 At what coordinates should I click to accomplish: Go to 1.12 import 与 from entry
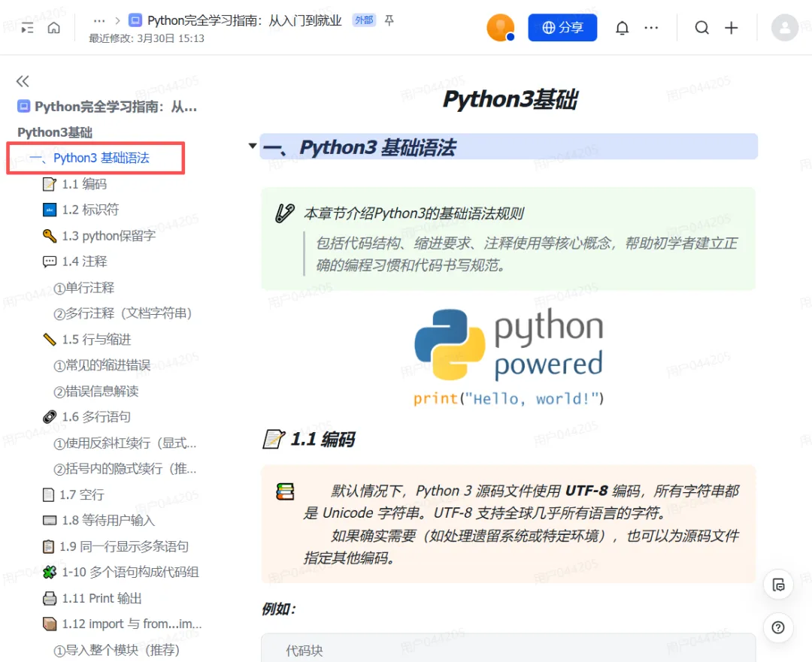[x=123, y=624]
